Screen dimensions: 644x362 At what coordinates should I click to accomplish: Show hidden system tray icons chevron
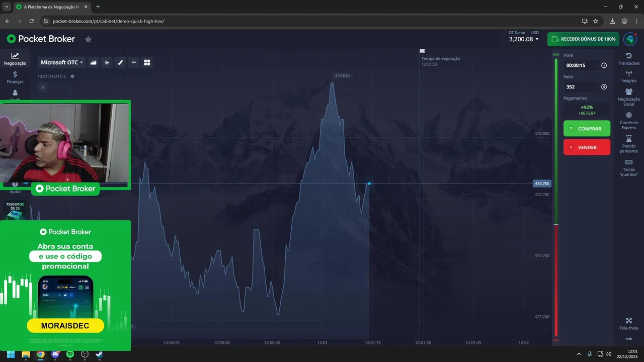579,354
